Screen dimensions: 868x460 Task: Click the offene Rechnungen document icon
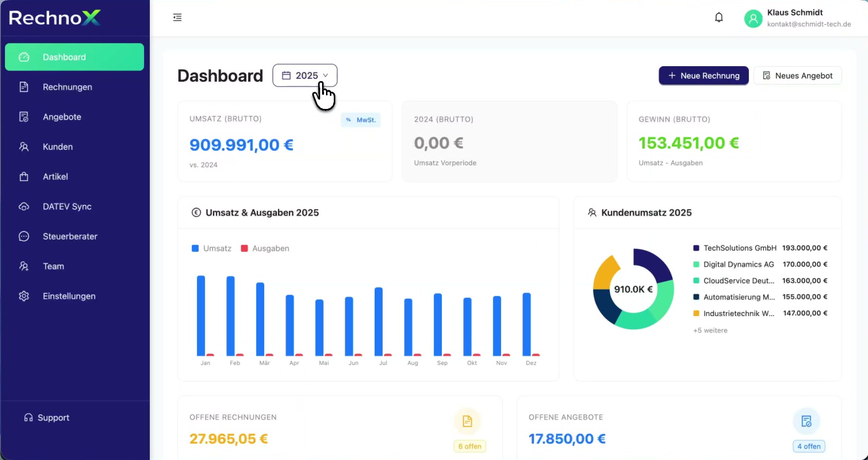click(x=467, y=421)
